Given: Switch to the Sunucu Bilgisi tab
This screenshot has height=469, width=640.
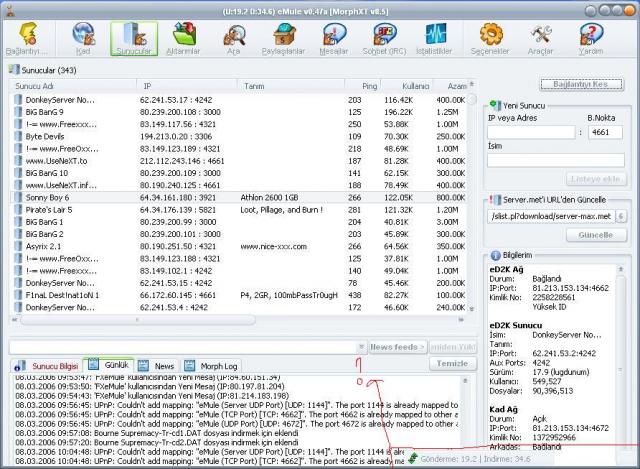Looking at the screenshot, I should click(x=47, y=366).
